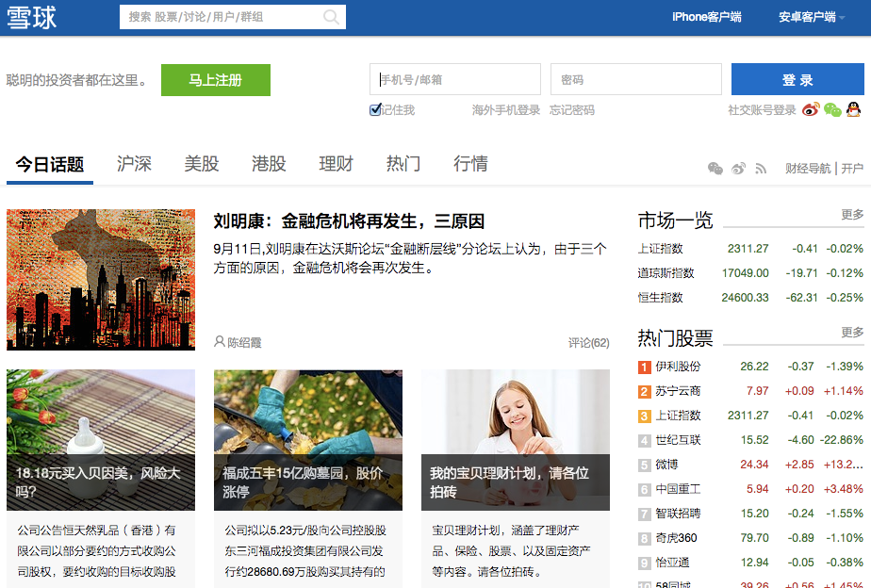The height and width of the screenshot is (588, 871).
Task: Open headline 刘明康：金融危机将再发生，三原因
Action: click(x=349, y=221)
